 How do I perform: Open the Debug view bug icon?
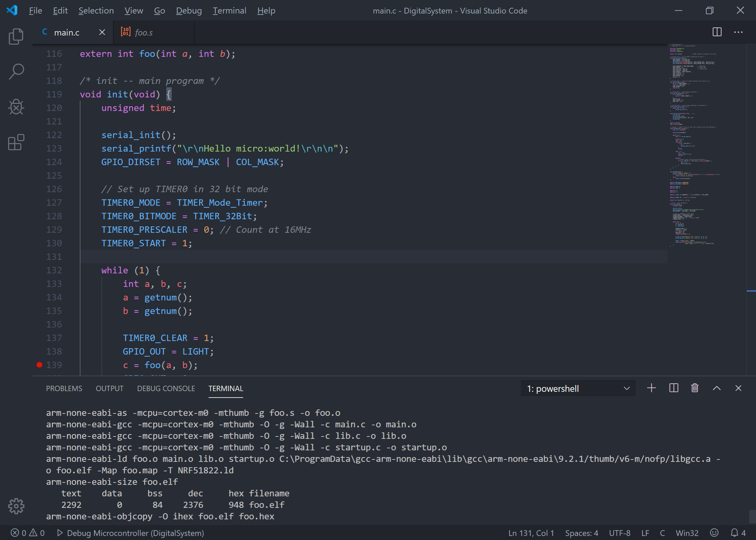(16, 107)
